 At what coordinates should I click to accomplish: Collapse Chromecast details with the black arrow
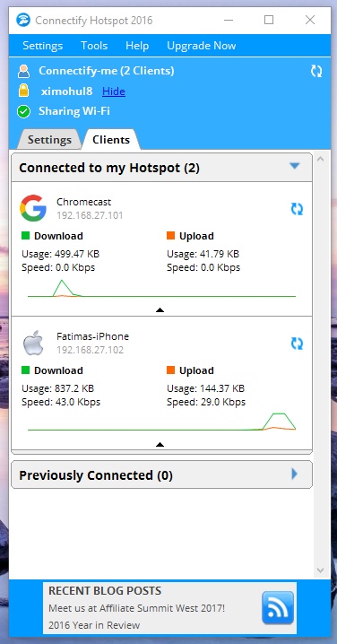coord(160,310)
